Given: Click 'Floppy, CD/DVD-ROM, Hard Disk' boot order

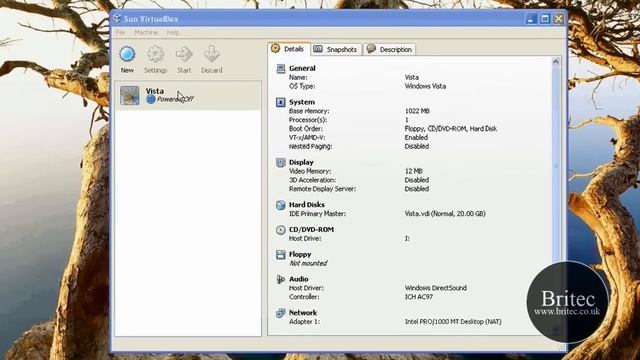Looking at the screenshot, I should click(451, 129).
